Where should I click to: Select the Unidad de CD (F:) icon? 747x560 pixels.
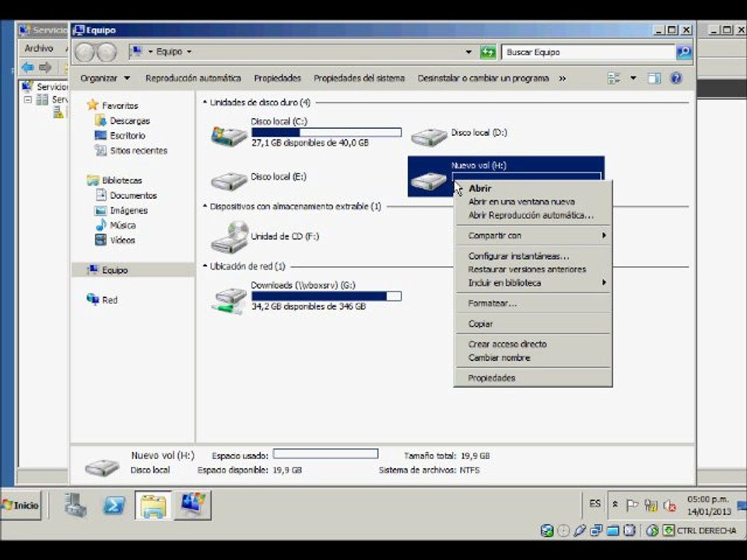click(230, 237)
